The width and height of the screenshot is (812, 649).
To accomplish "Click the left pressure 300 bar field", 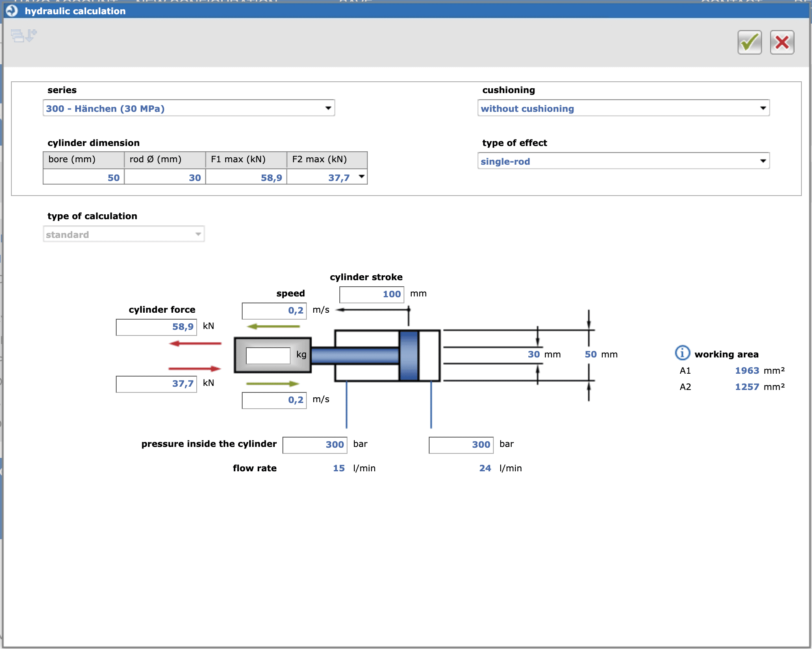I will [315, 445].
